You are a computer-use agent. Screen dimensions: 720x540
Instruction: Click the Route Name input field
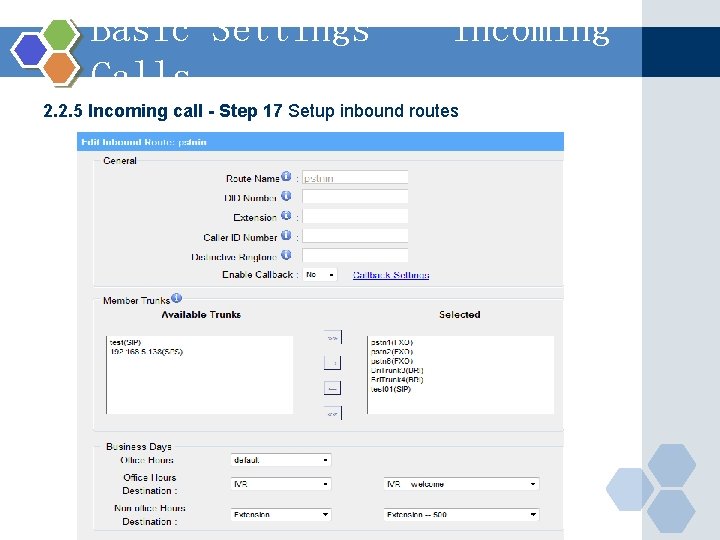pos(355,178)
